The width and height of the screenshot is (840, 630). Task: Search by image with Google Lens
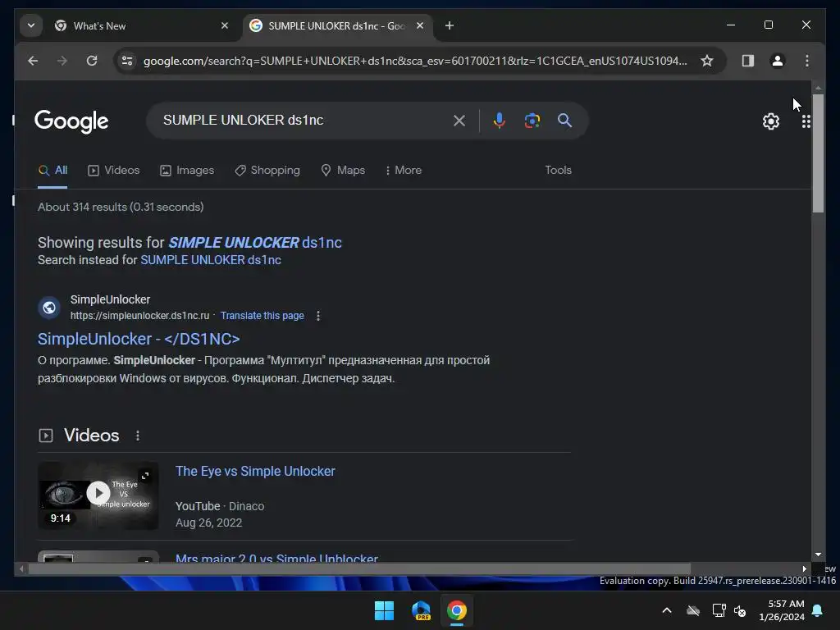(x=532, y=121)
